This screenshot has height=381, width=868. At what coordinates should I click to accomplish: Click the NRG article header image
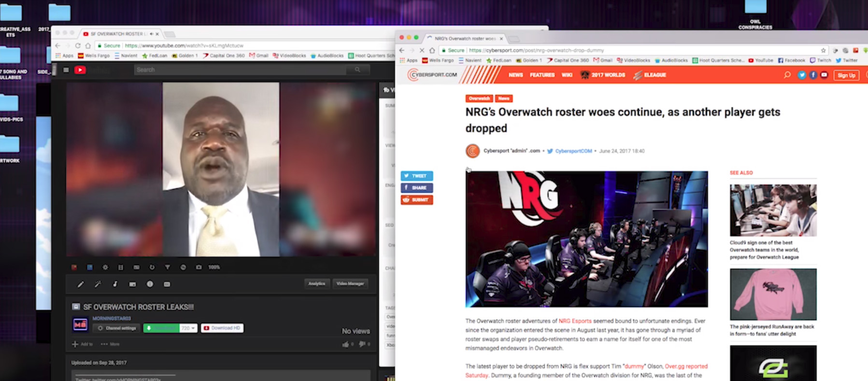pyautogui.click(x=587, y=239)
